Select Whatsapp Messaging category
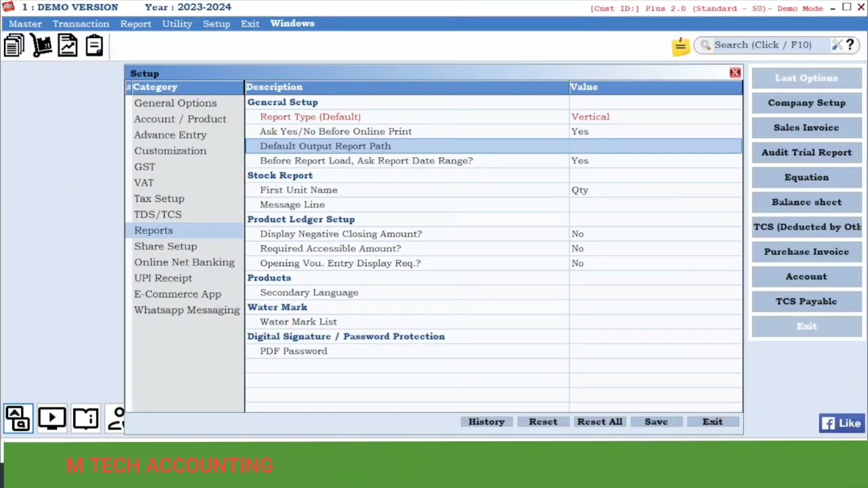This screenshot has width=868, height=488. (186, 310)
